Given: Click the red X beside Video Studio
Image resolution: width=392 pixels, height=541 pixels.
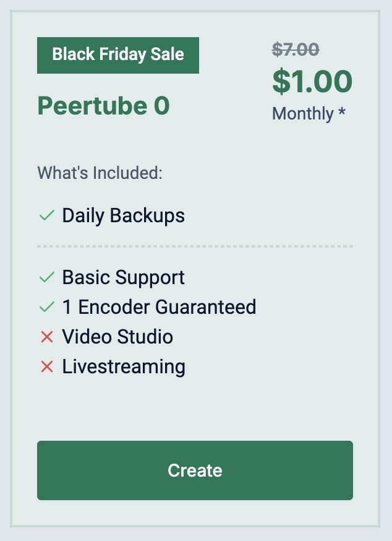Looking at the screenshot, I should point(47,337).
